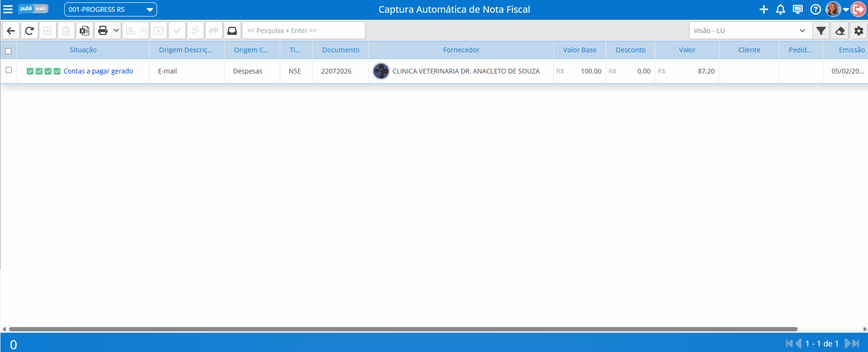Clear filters with the eraser icon

tap(840, 31)
